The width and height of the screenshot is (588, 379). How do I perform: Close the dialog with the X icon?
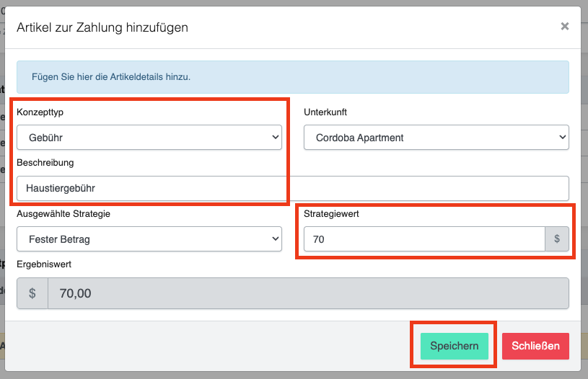[564, 27]
